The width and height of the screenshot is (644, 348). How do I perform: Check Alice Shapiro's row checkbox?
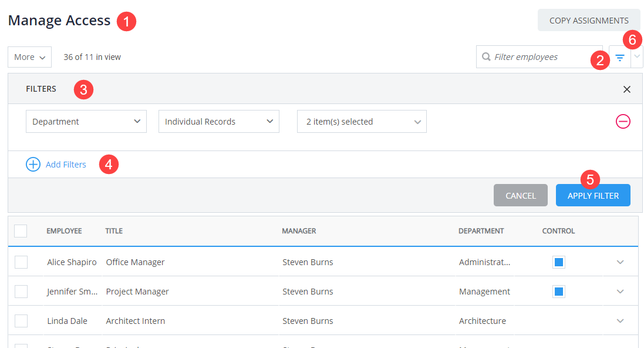coord(21,262)
